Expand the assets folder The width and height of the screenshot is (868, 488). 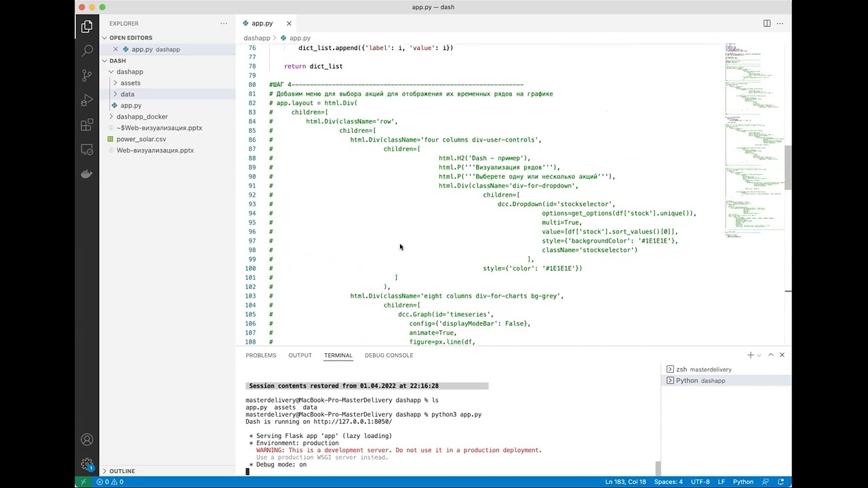(x=115, y=83)
